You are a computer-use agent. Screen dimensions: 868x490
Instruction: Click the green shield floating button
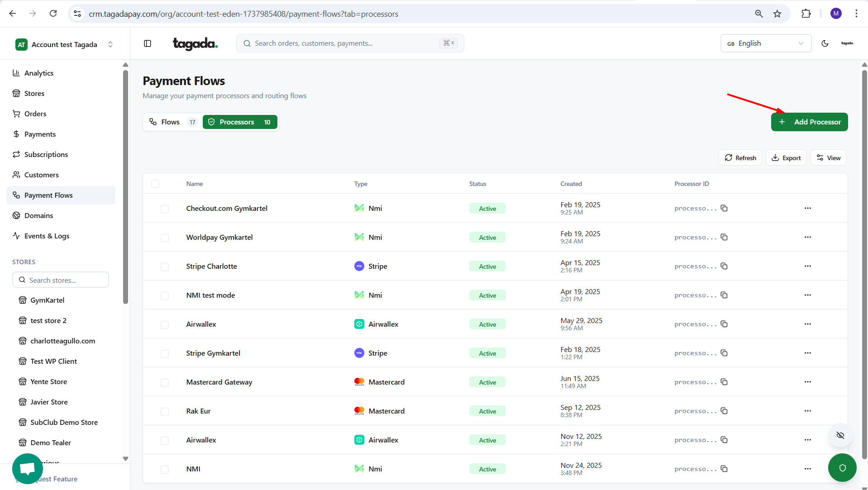pyautogui.click(x=842, y=467)
